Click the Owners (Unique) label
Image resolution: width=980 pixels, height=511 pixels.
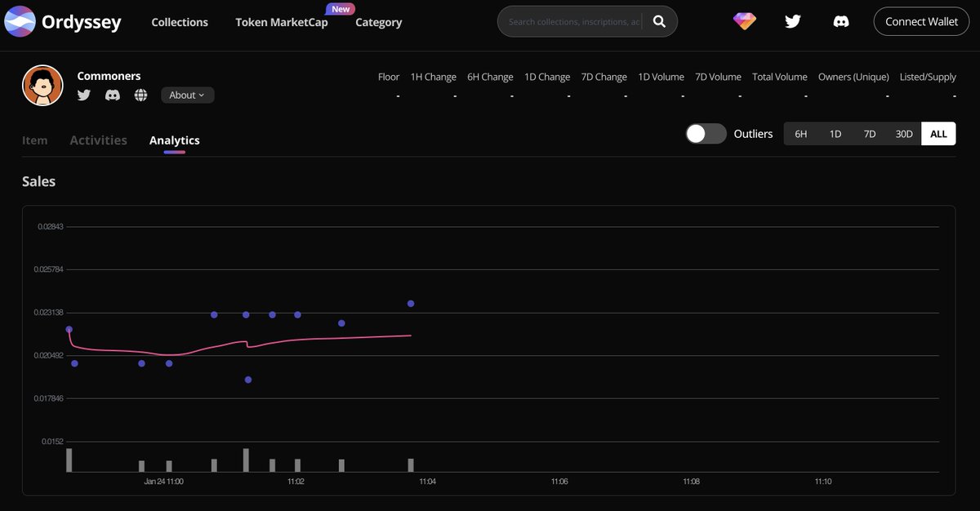point(853,77)
